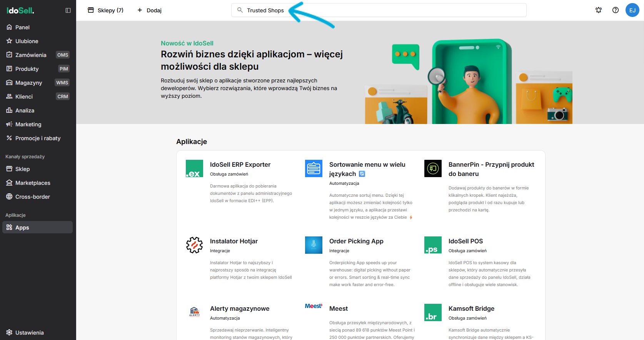This screenshot has width=644, height=340.
Task: Open the IdoSell ERP Exporter title
Action: click(240, 165)
